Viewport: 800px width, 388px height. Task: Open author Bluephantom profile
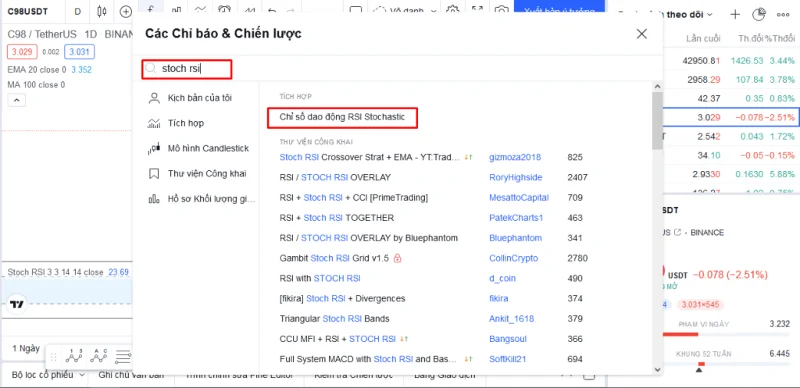click(515, 238)
